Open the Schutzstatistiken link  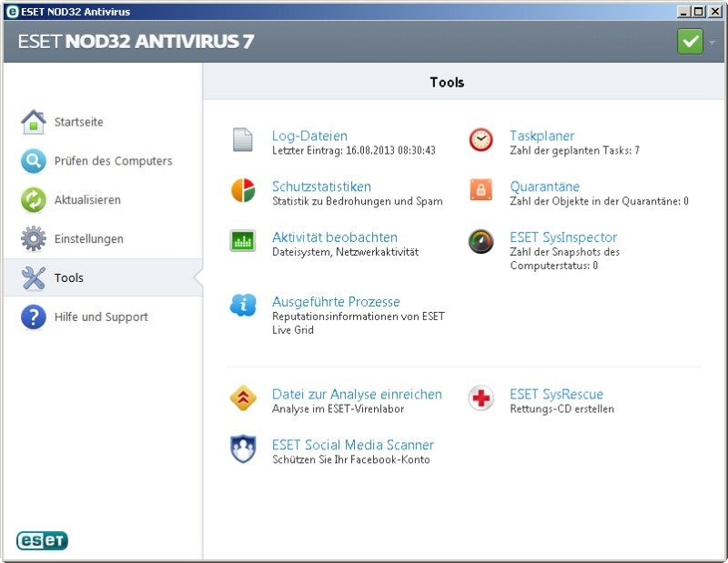coord(321,186)
